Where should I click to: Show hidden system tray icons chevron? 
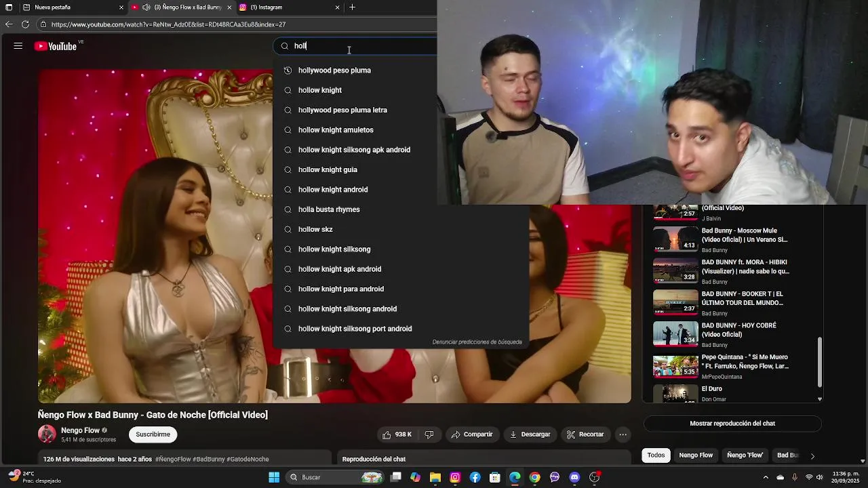[766, 477]
